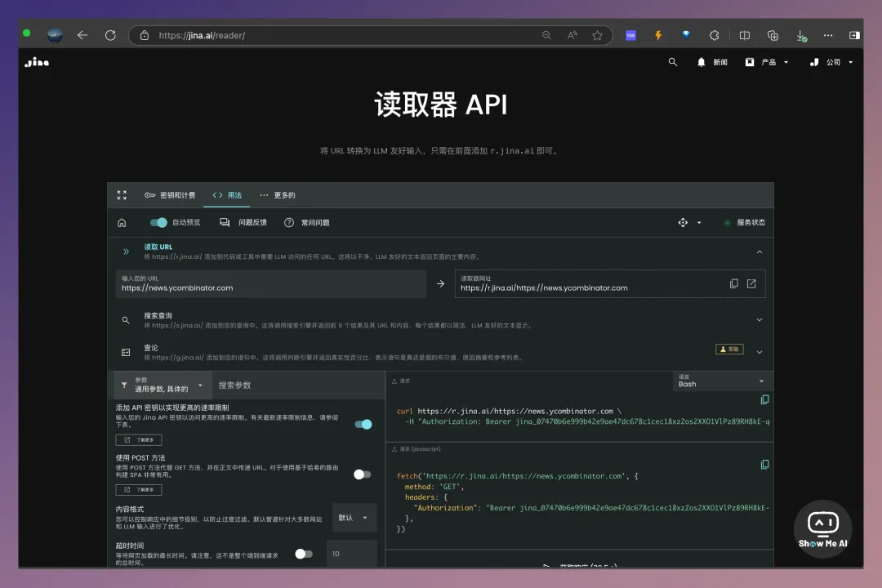This screenshot has height=588, width=882.
Task: Bookmark the page with the star icon
Action: coord(597,35)
